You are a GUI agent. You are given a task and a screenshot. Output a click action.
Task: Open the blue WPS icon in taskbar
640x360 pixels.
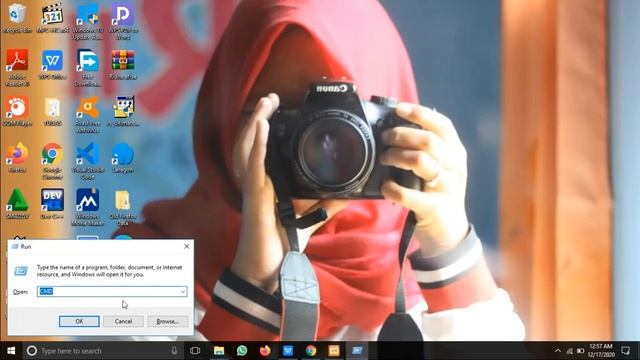pyautogui.click(x=288, y=351)
